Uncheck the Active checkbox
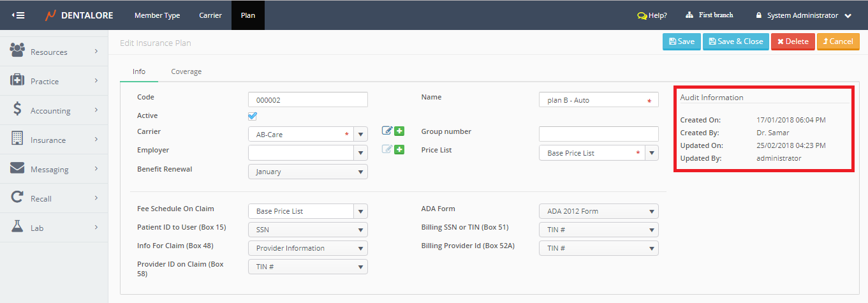Image resolution: width=868 pixels, height=303 pixels. click(x=253, y=116)
